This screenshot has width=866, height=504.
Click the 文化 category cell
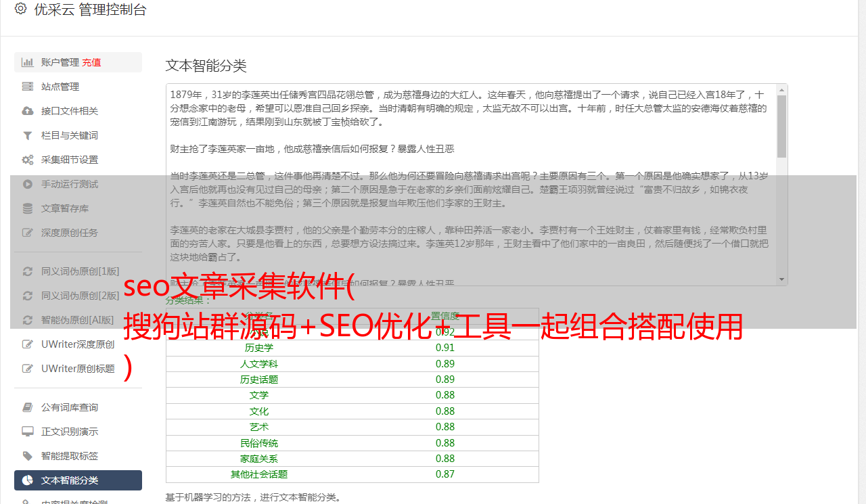[259, 411]
